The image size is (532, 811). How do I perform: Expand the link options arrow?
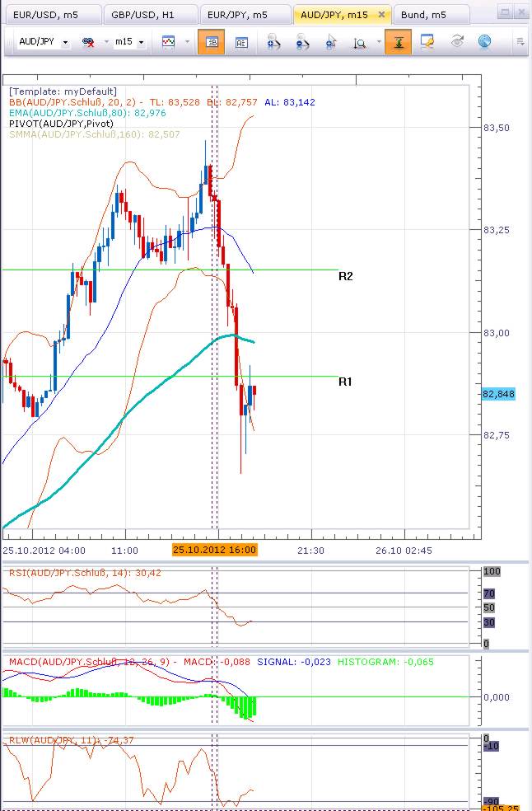(106, 42)
